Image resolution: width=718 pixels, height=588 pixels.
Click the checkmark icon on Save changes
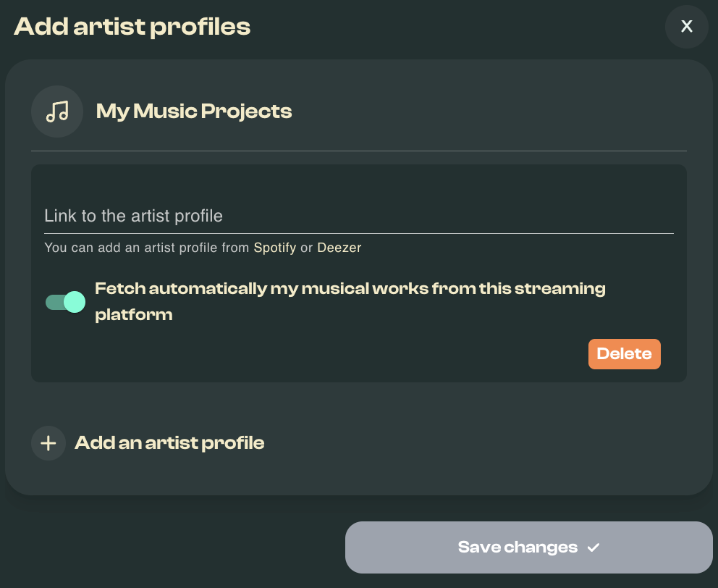(594, 547)
